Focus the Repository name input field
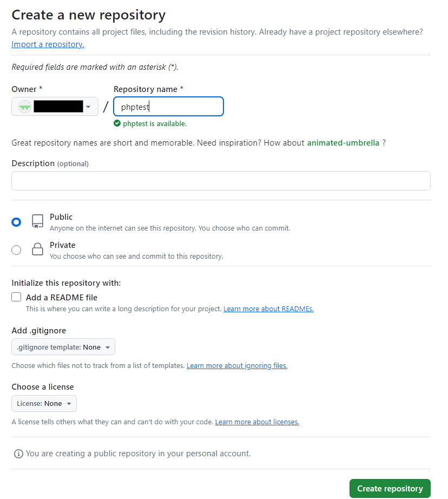 tap(169, 107)
